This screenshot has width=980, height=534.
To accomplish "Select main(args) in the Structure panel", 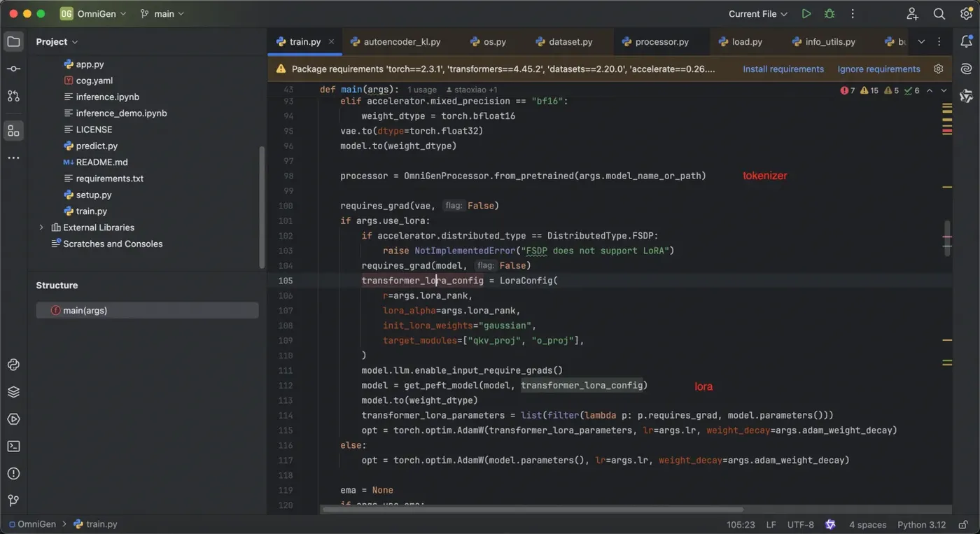I will click(147, 310).
